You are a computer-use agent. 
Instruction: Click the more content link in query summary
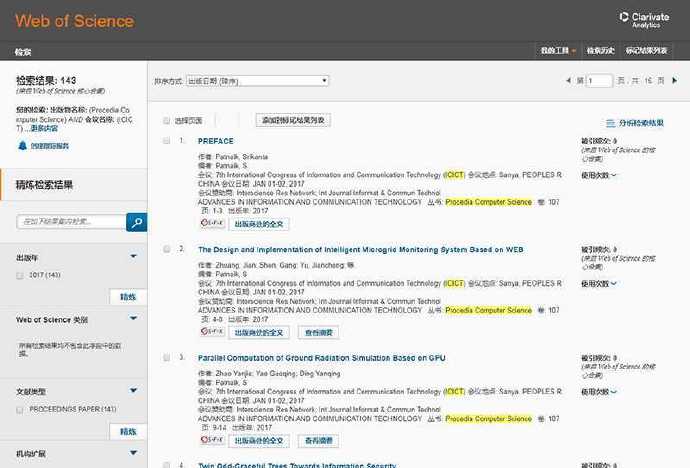[44, 128]
